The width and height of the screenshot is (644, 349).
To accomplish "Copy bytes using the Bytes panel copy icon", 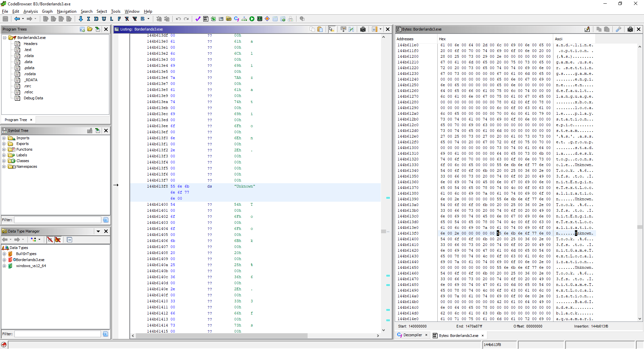I will [599, 29].
